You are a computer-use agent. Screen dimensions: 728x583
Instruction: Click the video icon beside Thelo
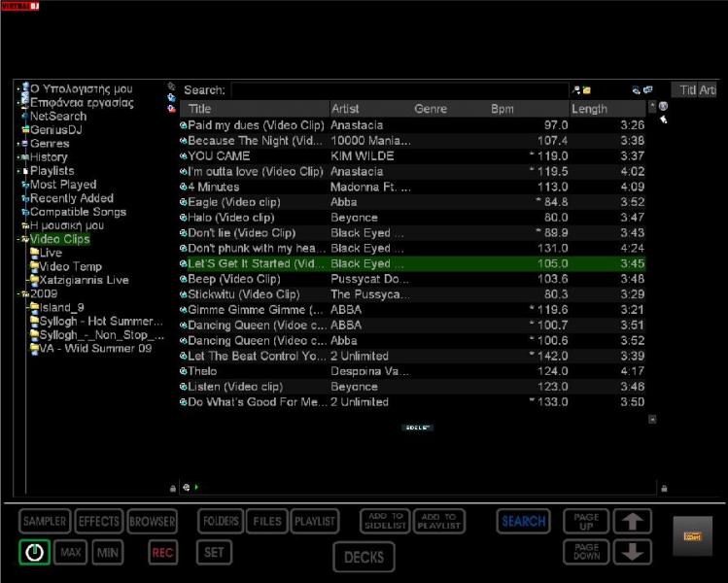pos(184,371)
